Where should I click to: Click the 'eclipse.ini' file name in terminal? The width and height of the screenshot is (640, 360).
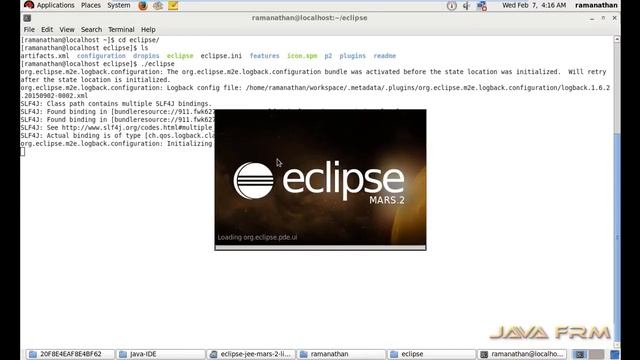tap(221, 56)
